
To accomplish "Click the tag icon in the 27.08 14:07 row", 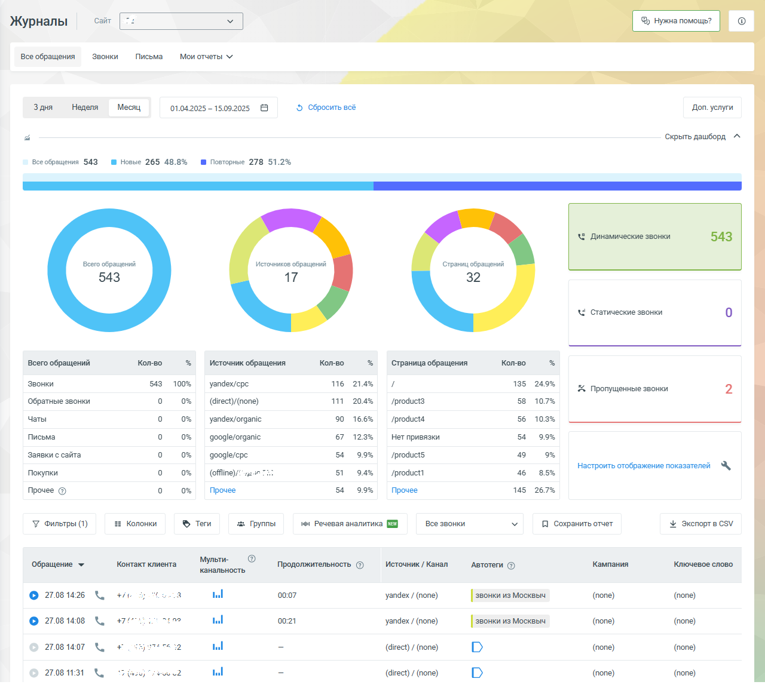I will [477, 647].
